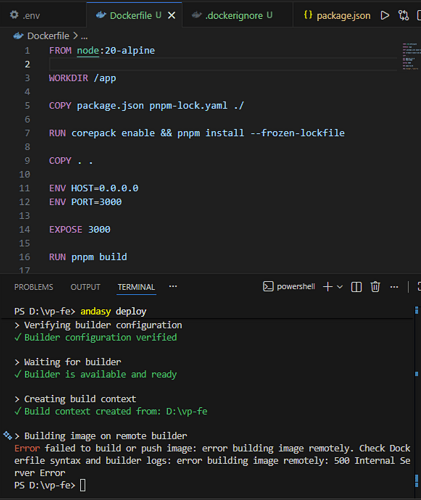421x500 pixels.
Task: Click the red Error word in terminal
Action: (x=27, y=448)
